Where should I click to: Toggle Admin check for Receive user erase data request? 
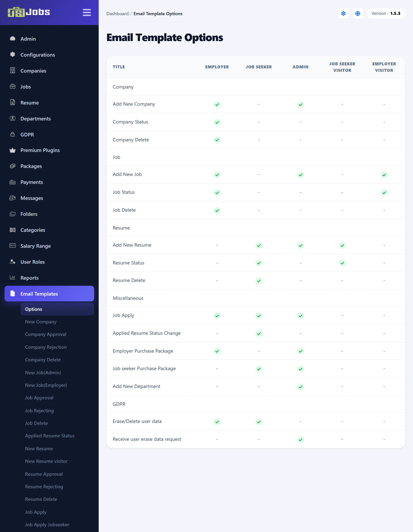[301, 439]
